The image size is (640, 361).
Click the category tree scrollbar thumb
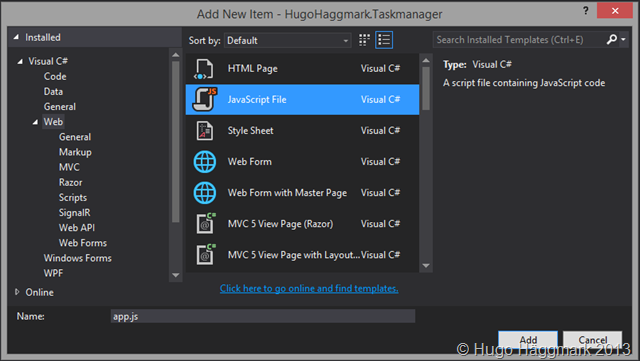point(176,142)
